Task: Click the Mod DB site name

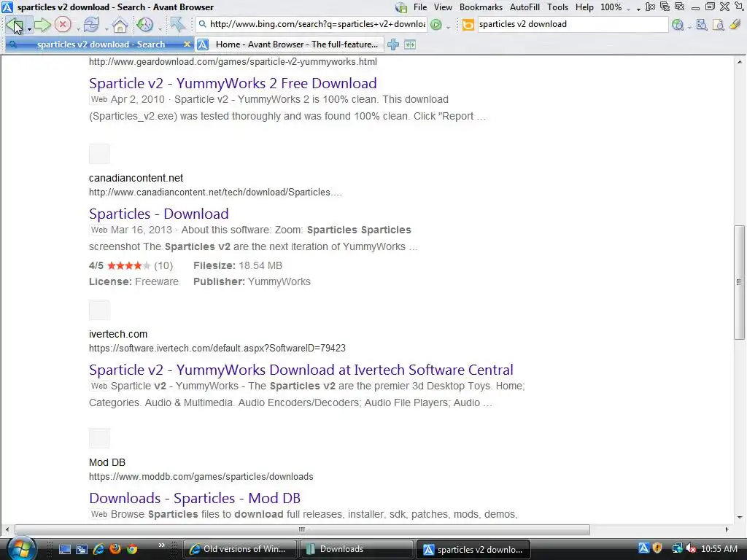Action: 107,462
